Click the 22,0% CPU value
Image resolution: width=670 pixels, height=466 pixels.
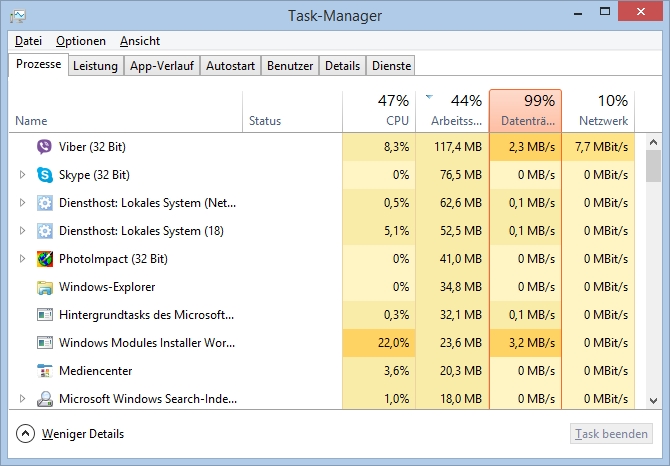(394, 343)
